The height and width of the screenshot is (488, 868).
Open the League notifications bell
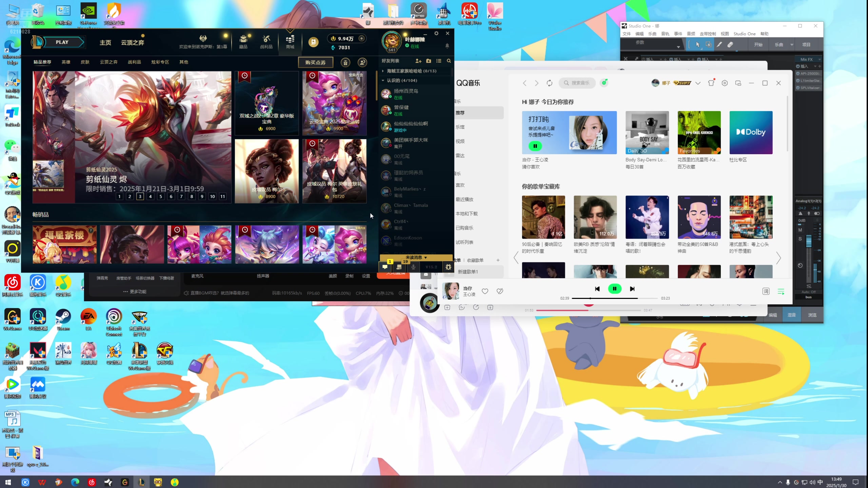(x=447, y=46)
